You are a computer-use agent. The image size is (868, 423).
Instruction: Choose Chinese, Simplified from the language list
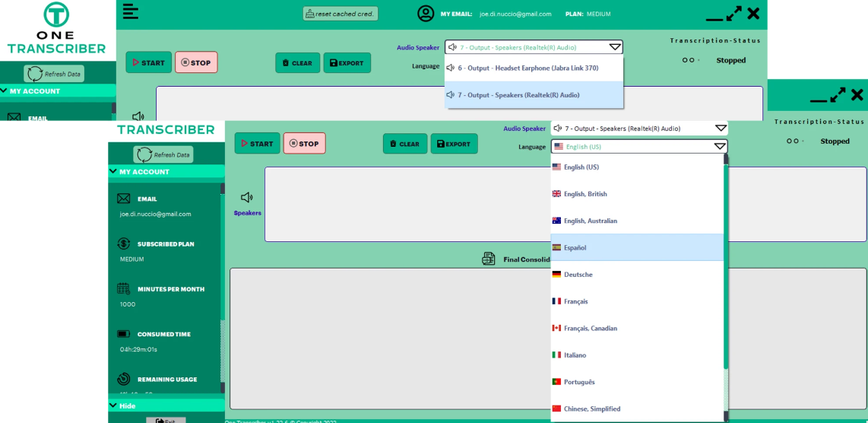click(637, 409)
